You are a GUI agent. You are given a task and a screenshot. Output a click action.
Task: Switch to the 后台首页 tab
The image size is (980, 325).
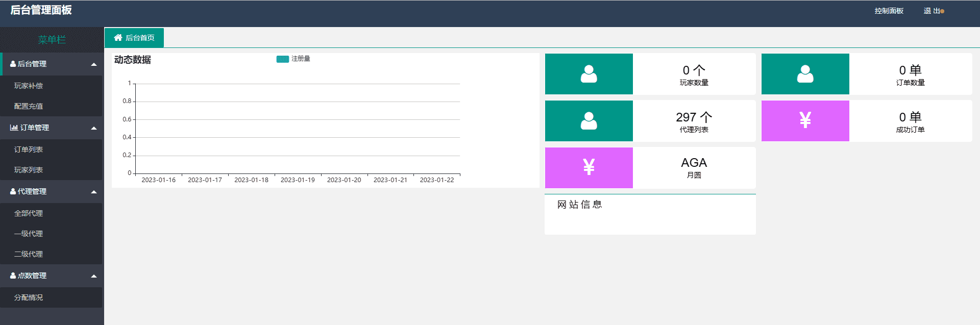pos(134,38)
